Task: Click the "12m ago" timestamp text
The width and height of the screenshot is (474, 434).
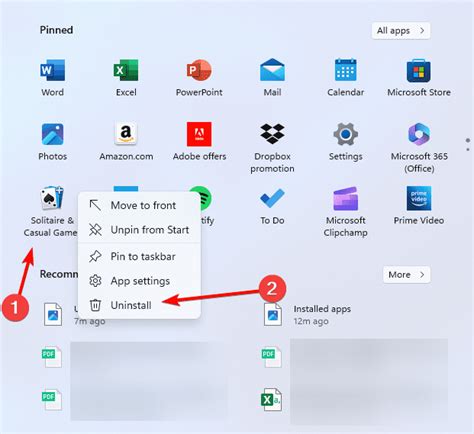Action: tap(311, 321)
